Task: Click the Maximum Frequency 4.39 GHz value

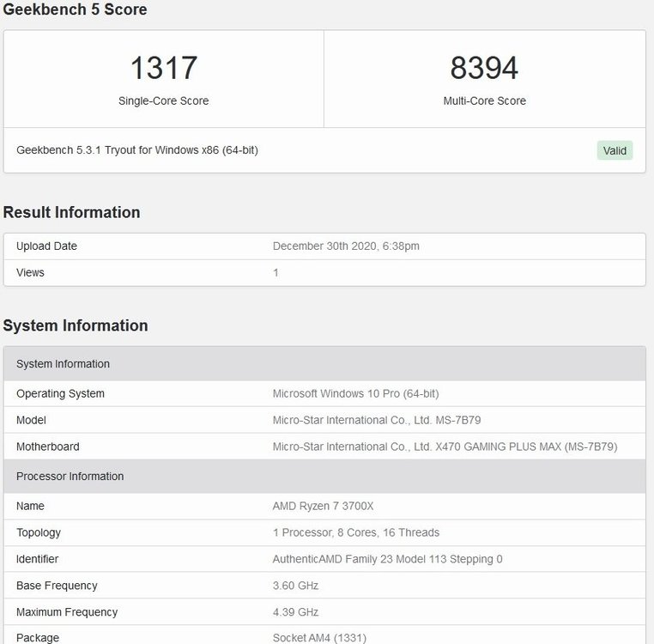Action: (295, 613)
